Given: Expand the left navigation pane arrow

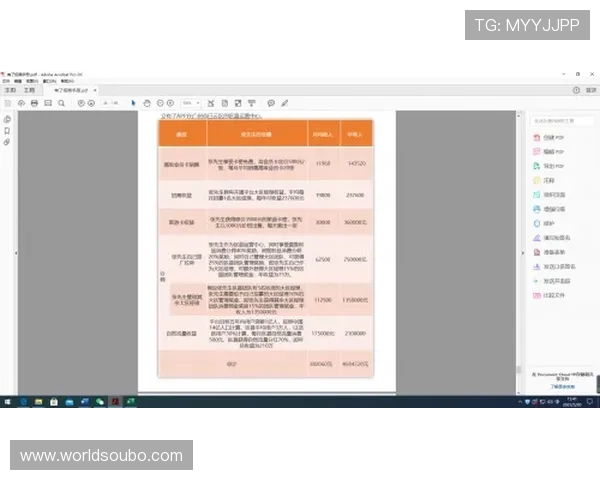Looking at the screenshot, I should pyautogui.click(x=16, y=254).
